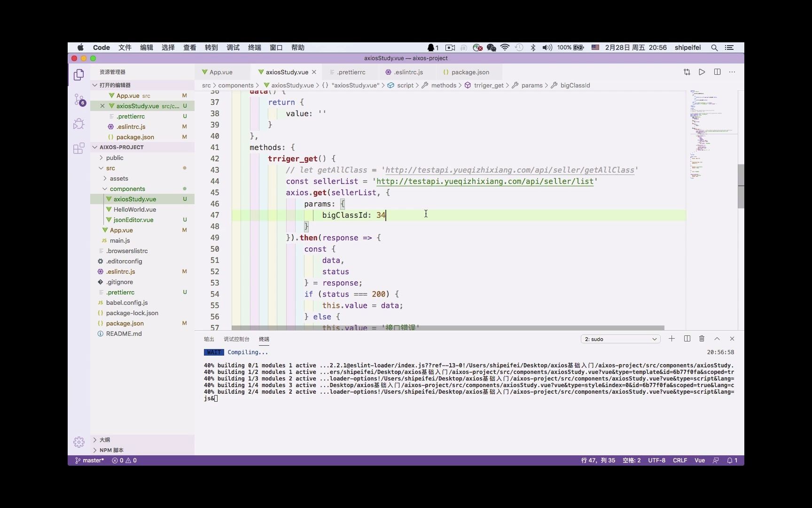
Task: Click the Run play icon in editor toolbar
Action: tap(702, 72)
